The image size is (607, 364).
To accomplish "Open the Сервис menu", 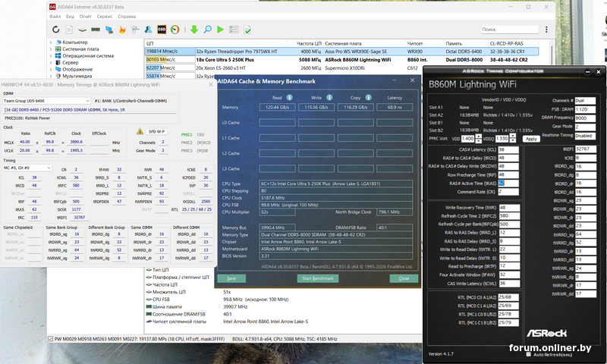I will (x=105, y=17).
